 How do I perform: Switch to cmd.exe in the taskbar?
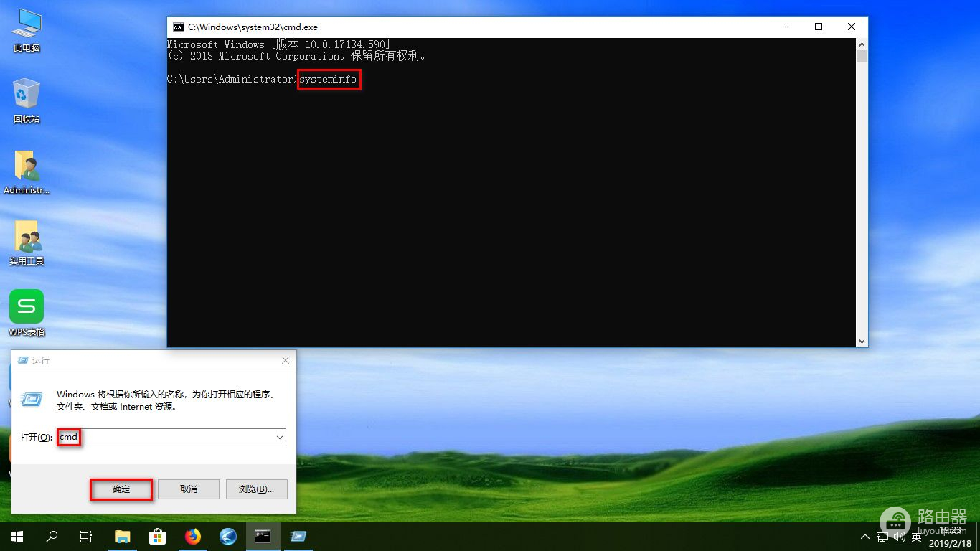[x=263, y=536]
